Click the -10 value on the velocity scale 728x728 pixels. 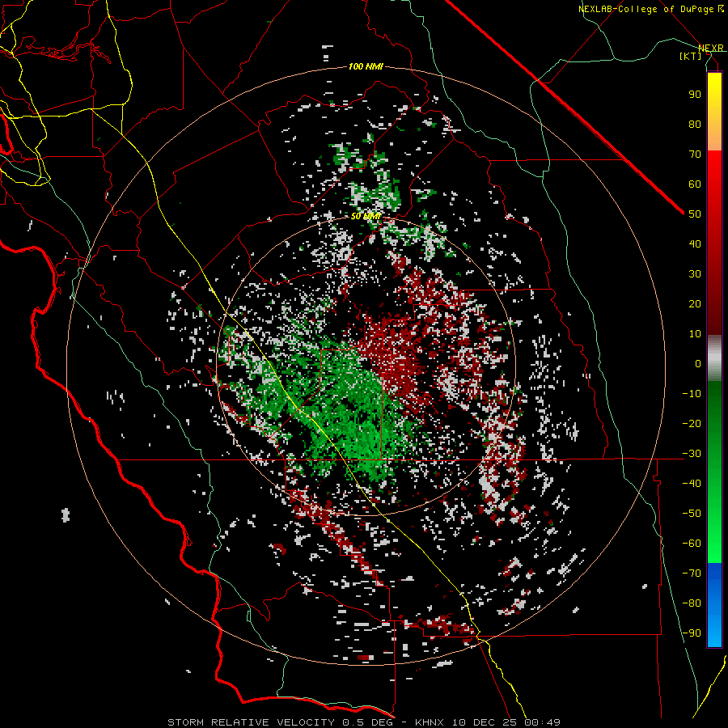[x=692, y=394]
